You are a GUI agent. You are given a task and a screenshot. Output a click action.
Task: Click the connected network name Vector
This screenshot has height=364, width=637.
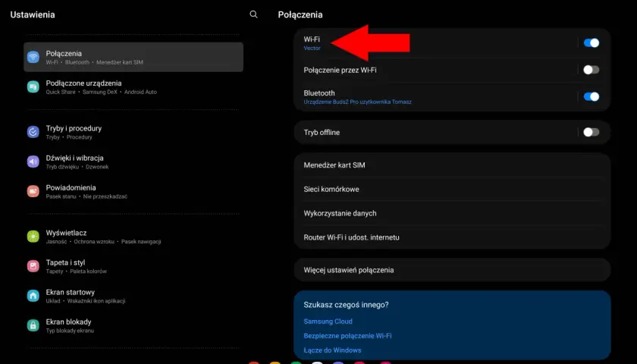click(x=312, y=48)
